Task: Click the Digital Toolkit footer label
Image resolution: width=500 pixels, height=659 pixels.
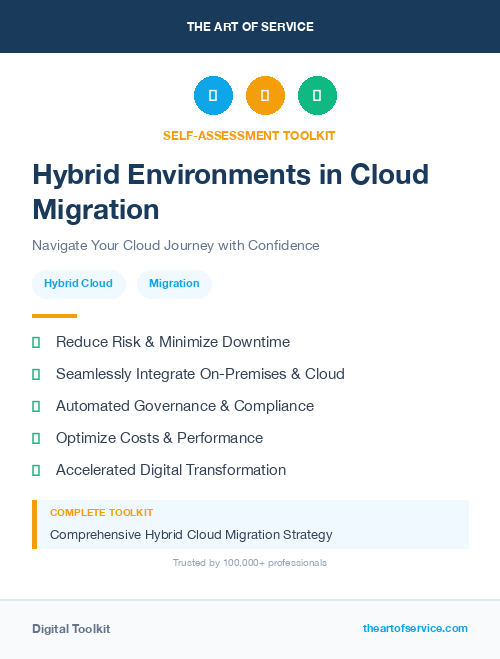Action: pos(71,629)
